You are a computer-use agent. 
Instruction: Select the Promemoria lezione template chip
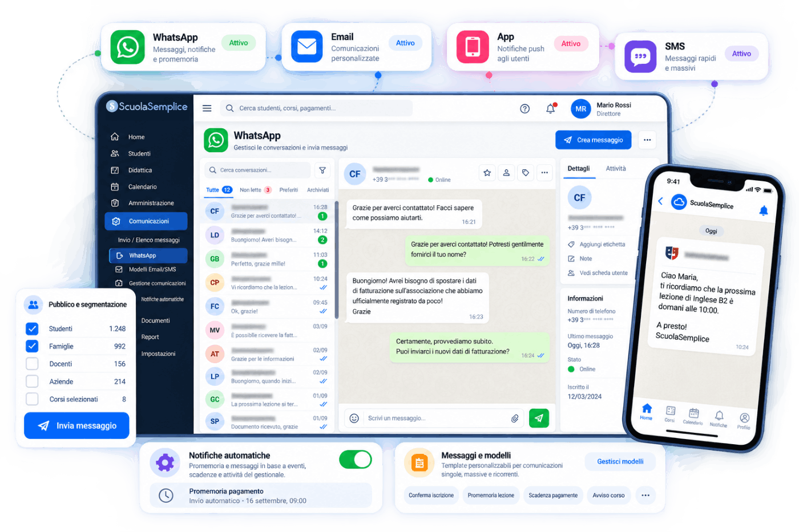coord(491,496)
